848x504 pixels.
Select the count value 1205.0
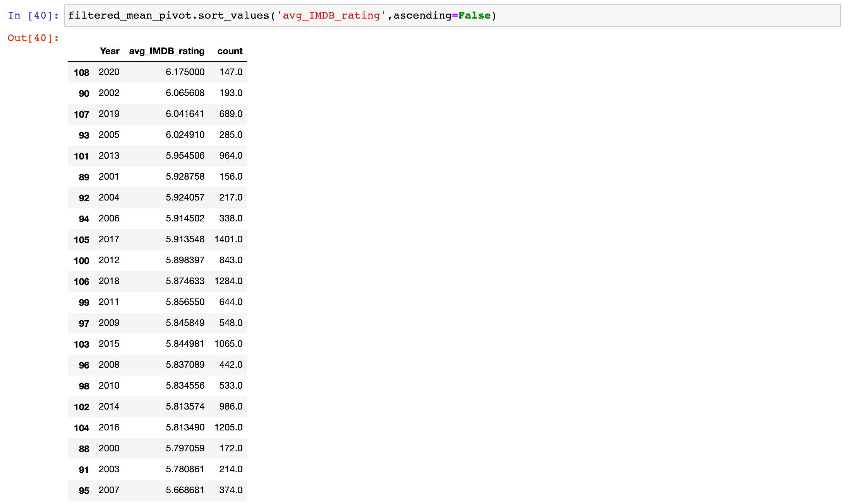tap(228, 427)
